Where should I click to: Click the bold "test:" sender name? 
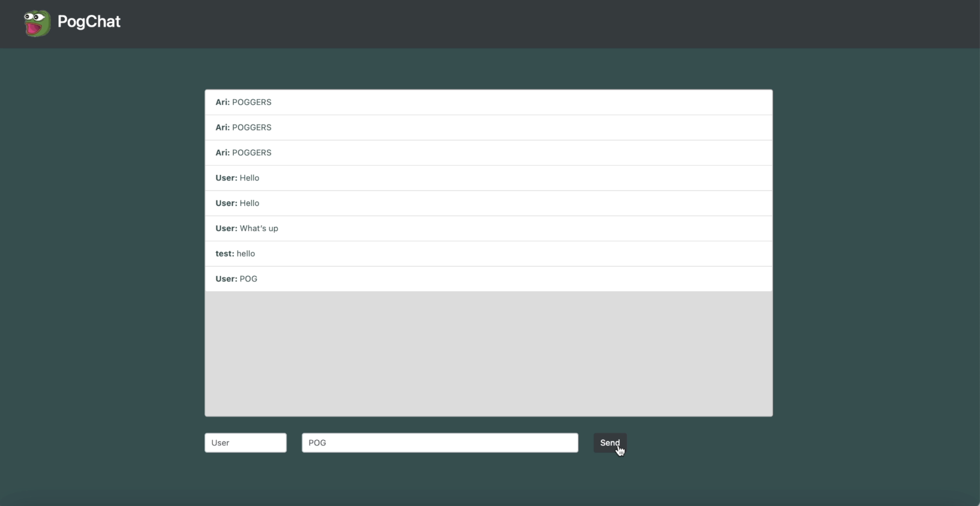[225, 254]
